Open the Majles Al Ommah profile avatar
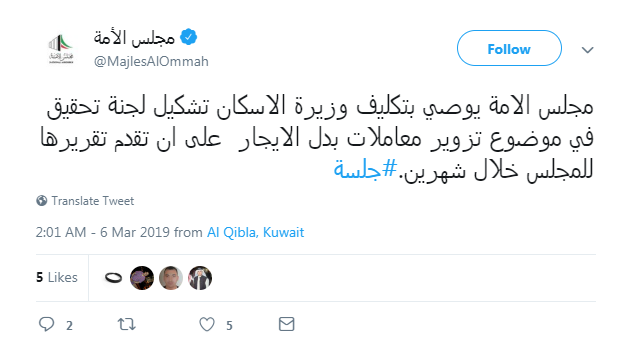The width and height of the screenshot is (628, 360). pyautogui.click(x=61, y=49)
